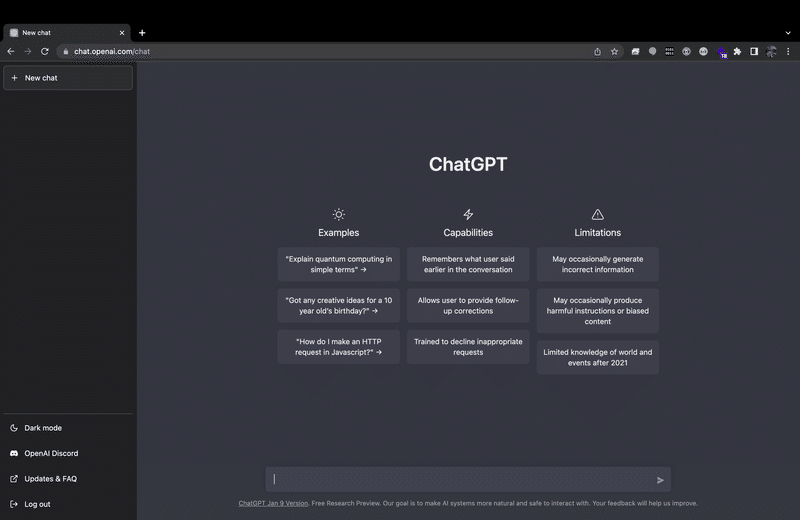Click the Discord logo icon in sidebar

click(14, 453)
